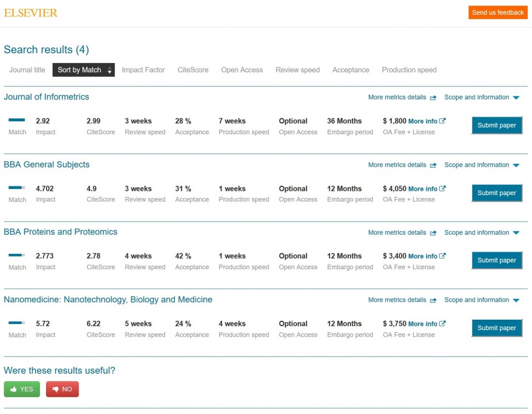
Task: Click the Elsevier logo
Action: pyautogui.click(x=31, y=13)
